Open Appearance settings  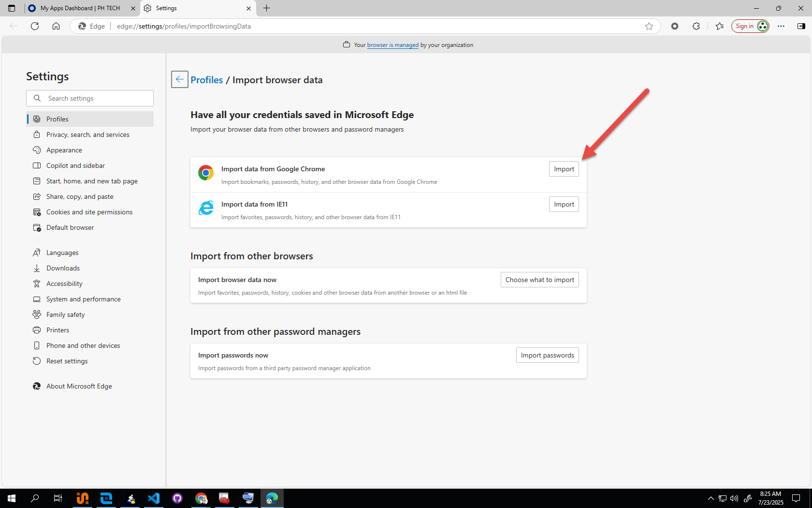pos(64,149)
